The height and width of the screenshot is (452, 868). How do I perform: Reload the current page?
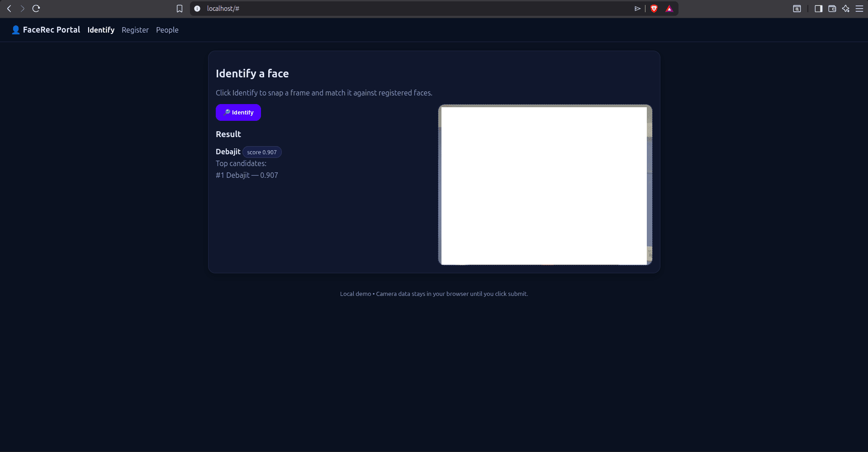36,9
